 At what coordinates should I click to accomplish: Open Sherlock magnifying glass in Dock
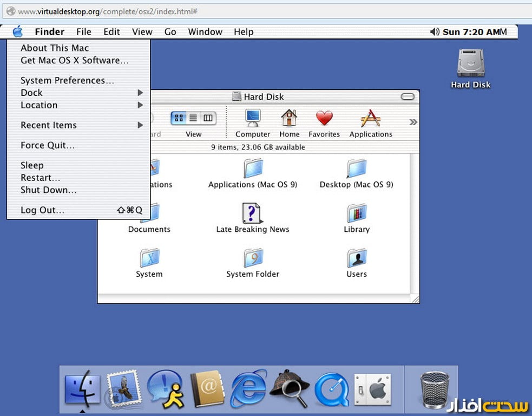click(x=289, y=388)
